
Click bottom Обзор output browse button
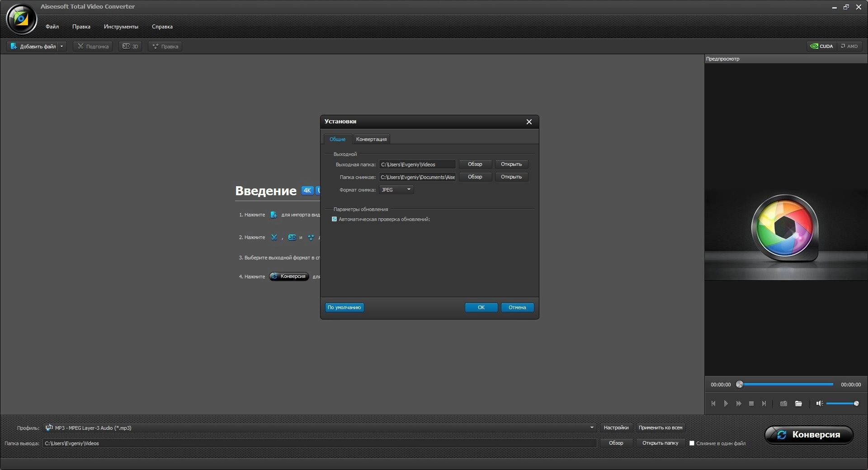coord(616,443)
